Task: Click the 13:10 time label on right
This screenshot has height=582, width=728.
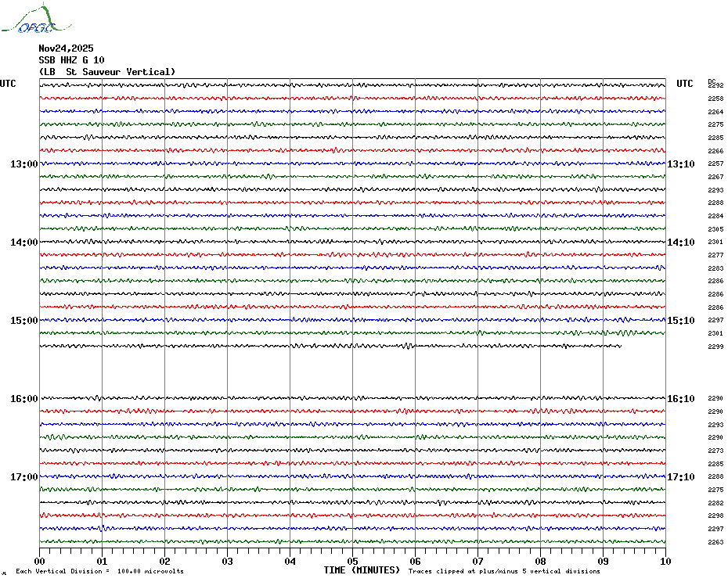Action: tap(680, 164)
